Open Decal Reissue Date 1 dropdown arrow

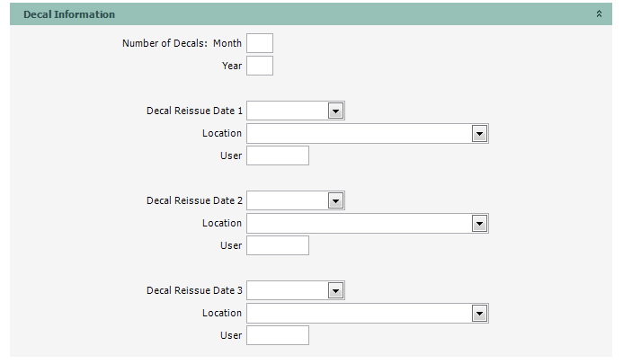click(335, 111)
